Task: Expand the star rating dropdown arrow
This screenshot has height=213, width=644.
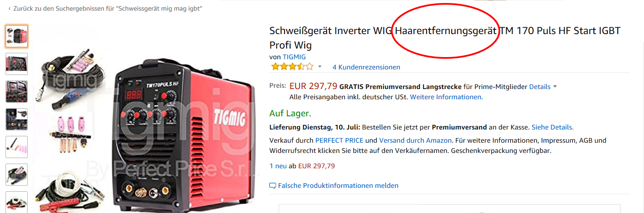Action: (320, 67)
